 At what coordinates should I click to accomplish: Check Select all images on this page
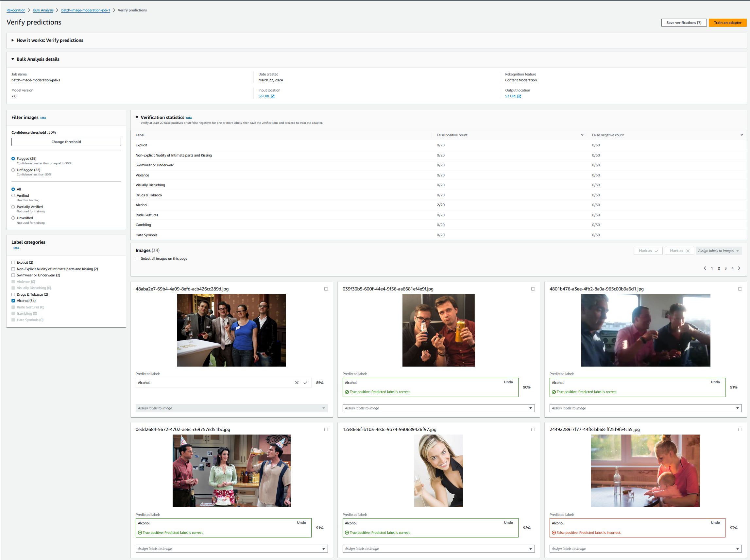tap(137, 258)
